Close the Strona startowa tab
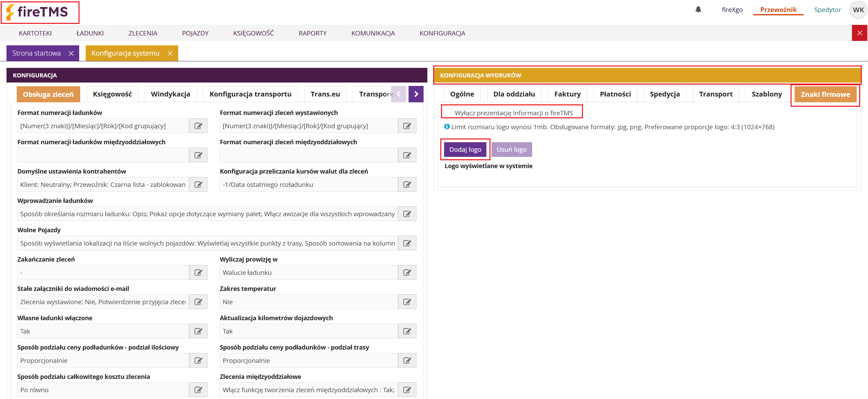 tap(71, 53)
